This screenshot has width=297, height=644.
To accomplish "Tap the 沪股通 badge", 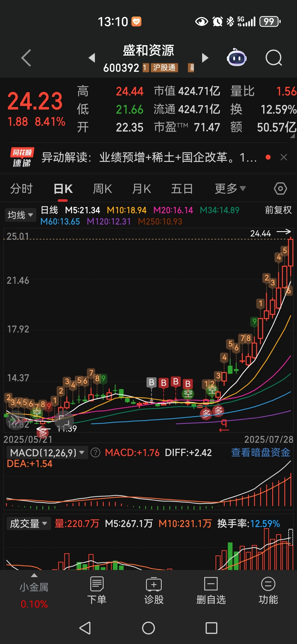I will point(164,67).
